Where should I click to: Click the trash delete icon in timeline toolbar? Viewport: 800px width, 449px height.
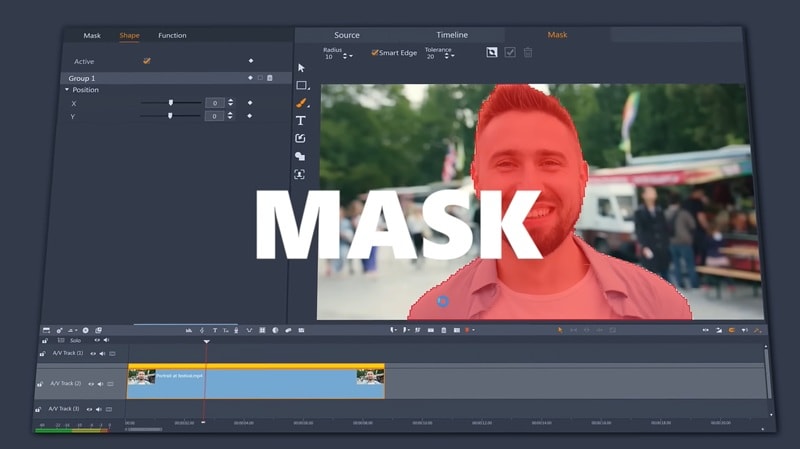tap(444, 330)
